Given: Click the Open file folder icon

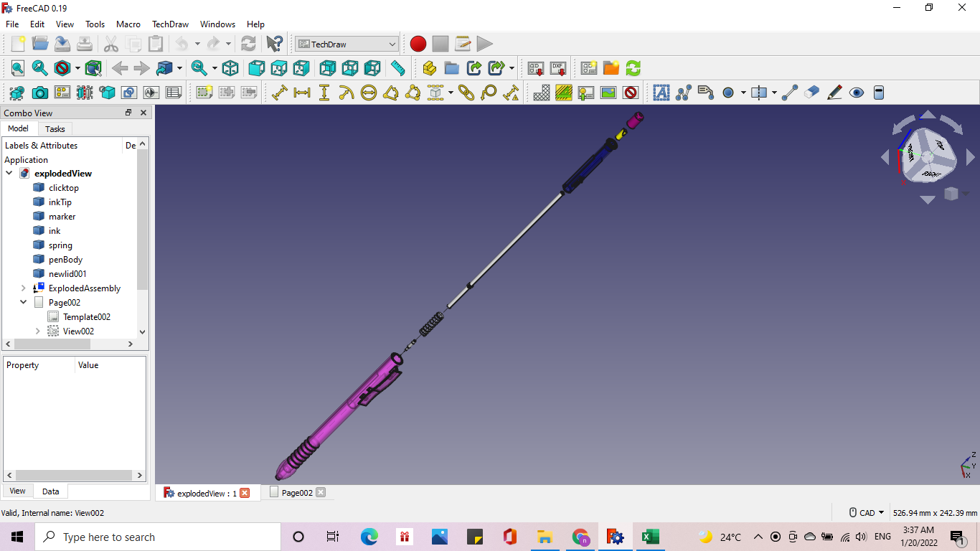Looking at the screenshot, I should 40,44.
